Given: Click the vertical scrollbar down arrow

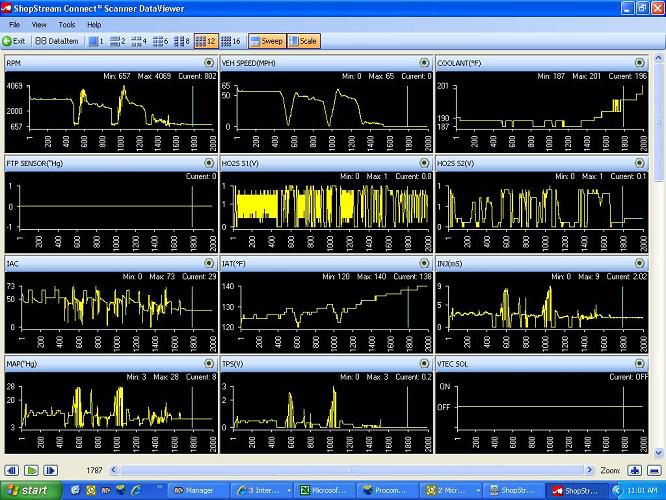Looking at the screenshot, I should [x=658, y=453].
